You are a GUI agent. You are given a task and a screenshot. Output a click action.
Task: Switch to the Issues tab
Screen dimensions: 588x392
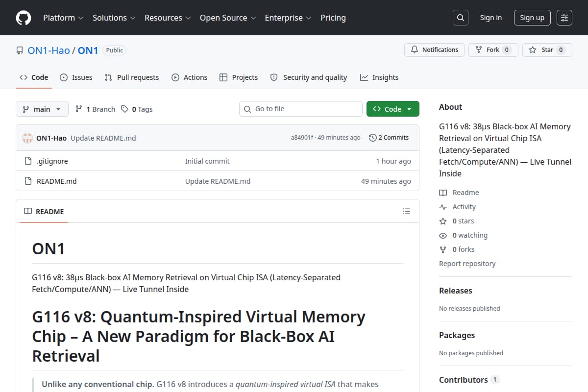pyautogui.click(x=76, y=77)
